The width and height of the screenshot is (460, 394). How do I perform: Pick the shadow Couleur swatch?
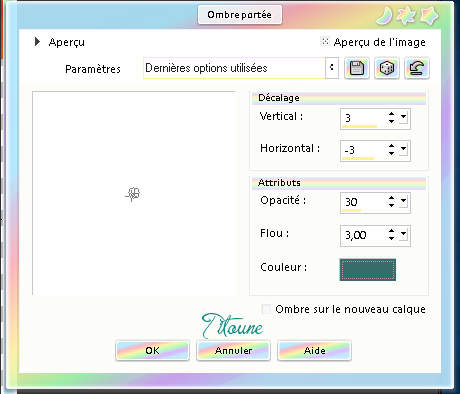click(x=368, y=270)
